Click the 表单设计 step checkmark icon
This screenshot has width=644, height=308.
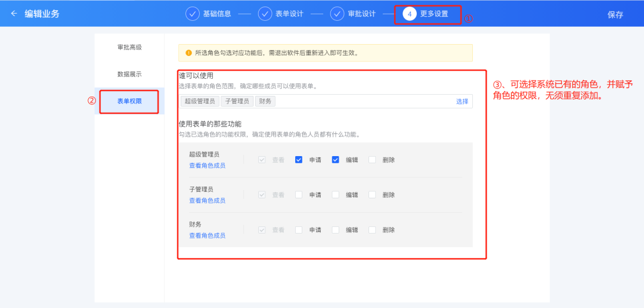(x=265, y=14)
